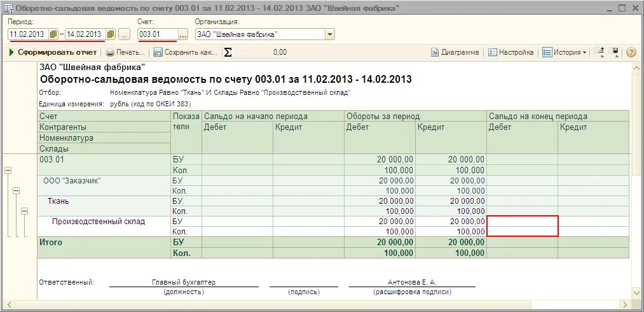Open calendar for end date 14.02.2013
Image resolution: width=644 pixels, height=312 pixels.
(111, 34)
